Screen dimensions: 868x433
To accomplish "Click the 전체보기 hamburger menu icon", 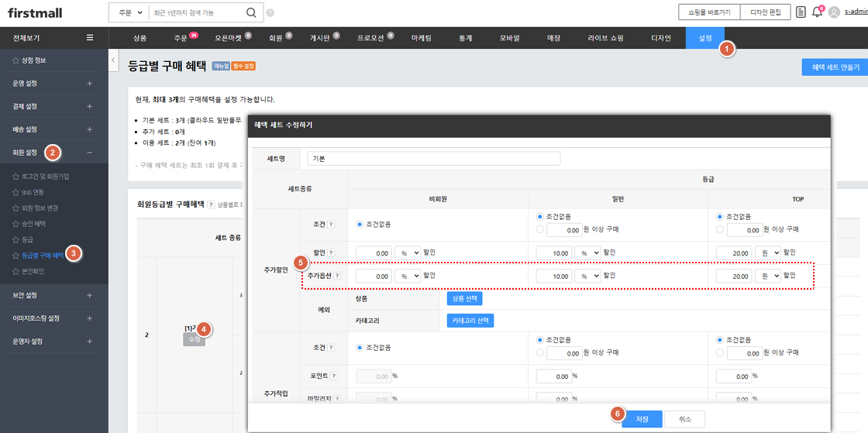I will pos(90,37).
